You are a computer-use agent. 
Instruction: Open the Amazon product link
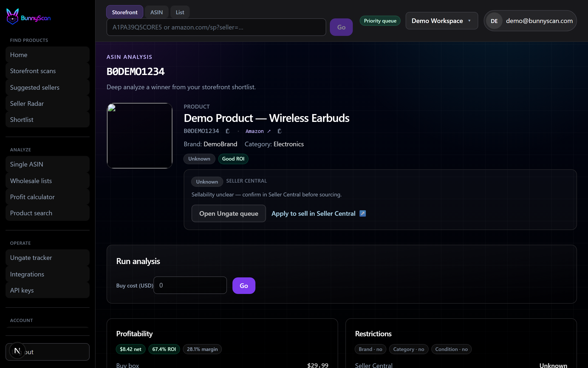258,131
